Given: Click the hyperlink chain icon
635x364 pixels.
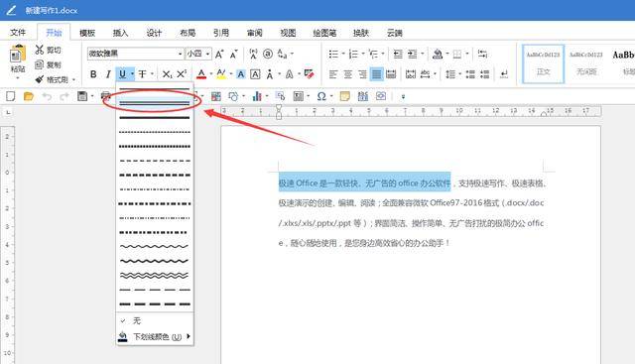Looking at the screenshot, I should tap(381, 96).
